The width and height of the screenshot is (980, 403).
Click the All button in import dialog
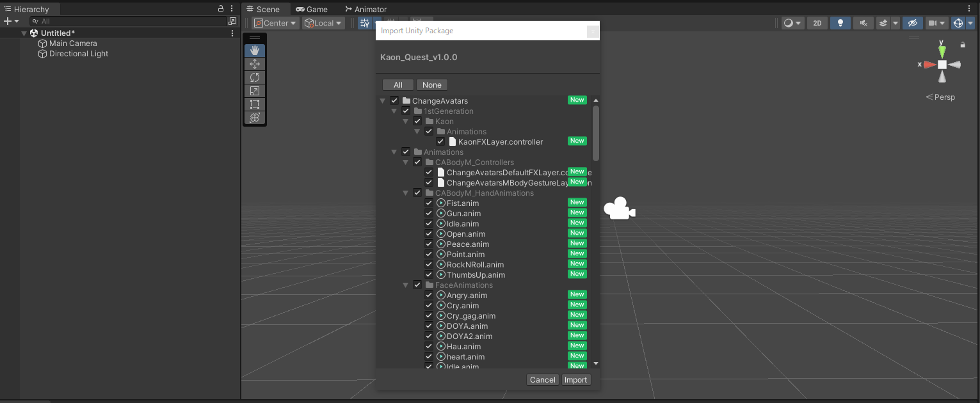398,85
